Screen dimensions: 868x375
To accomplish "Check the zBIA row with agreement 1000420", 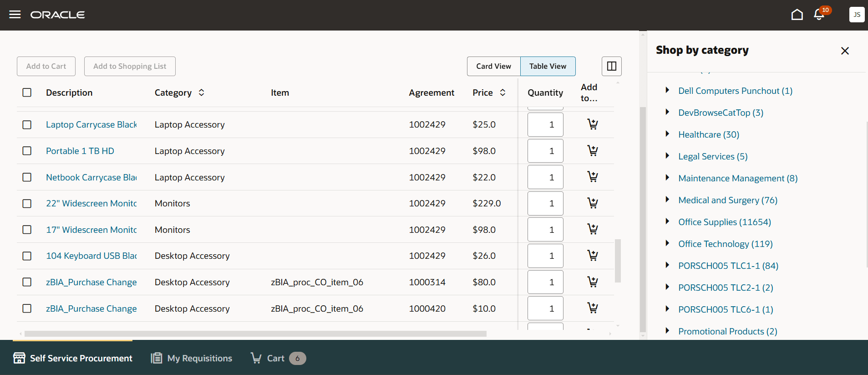I will click(27, 308).
